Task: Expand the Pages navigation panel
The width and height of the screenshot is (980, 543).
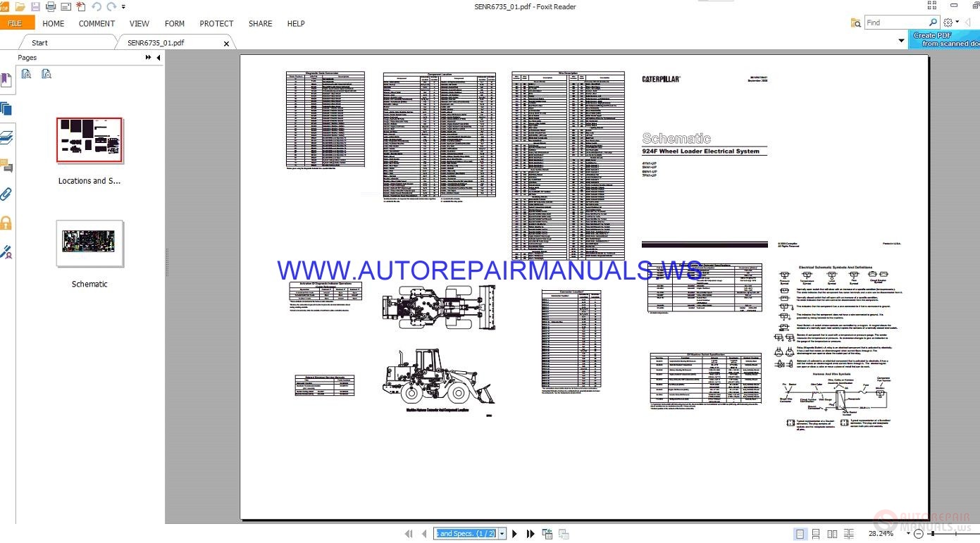Action: (149, 58)
